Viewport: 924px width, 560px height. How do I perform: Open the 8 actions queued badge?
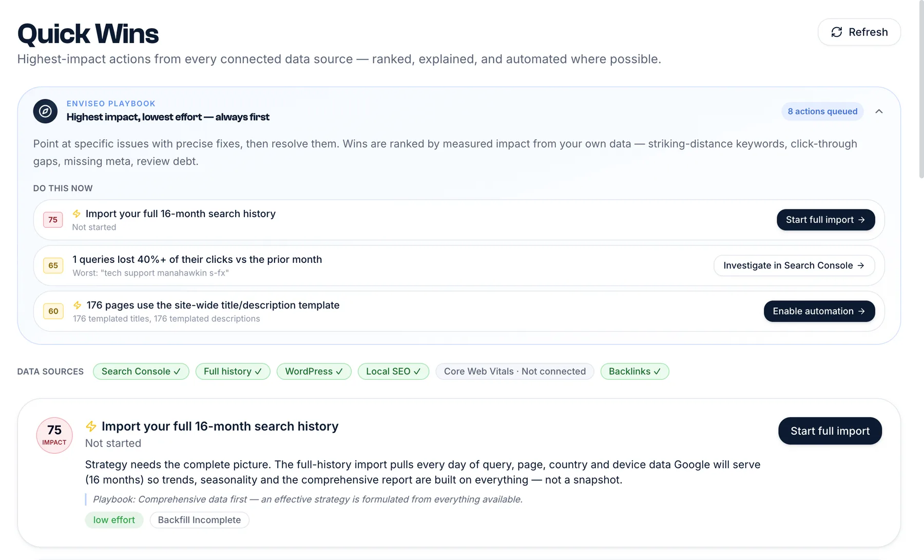click(822, 111)
